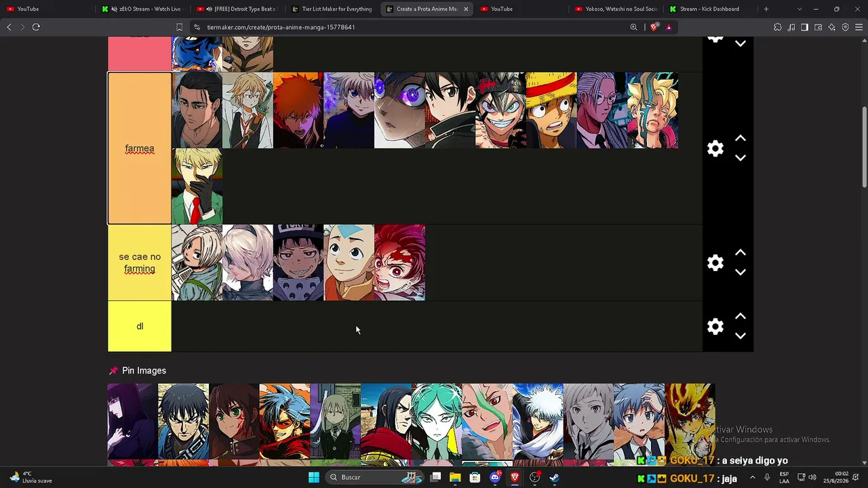This screenshot has height=488, width=868.
Task: Open the Windows Start menu
Action: (314, 477)
